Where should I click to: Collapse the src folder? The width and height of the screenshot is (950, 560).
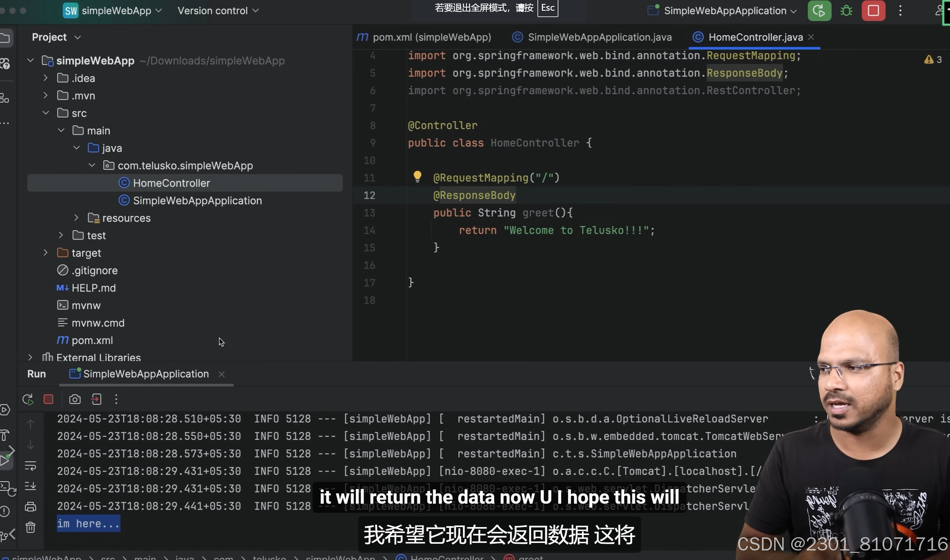pyautogui.click(x=46, y=113)
